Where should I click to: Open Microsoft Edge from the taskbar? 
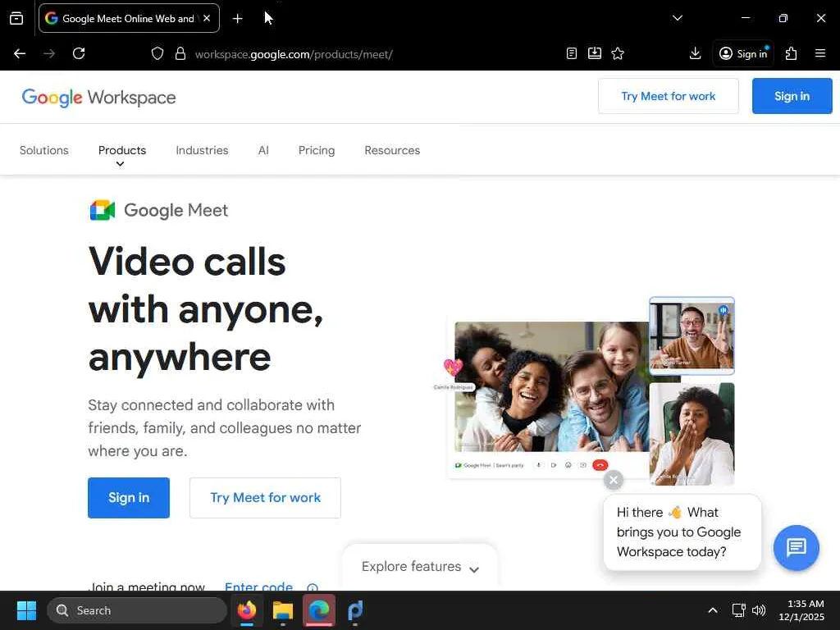click(x=319, y=610)
